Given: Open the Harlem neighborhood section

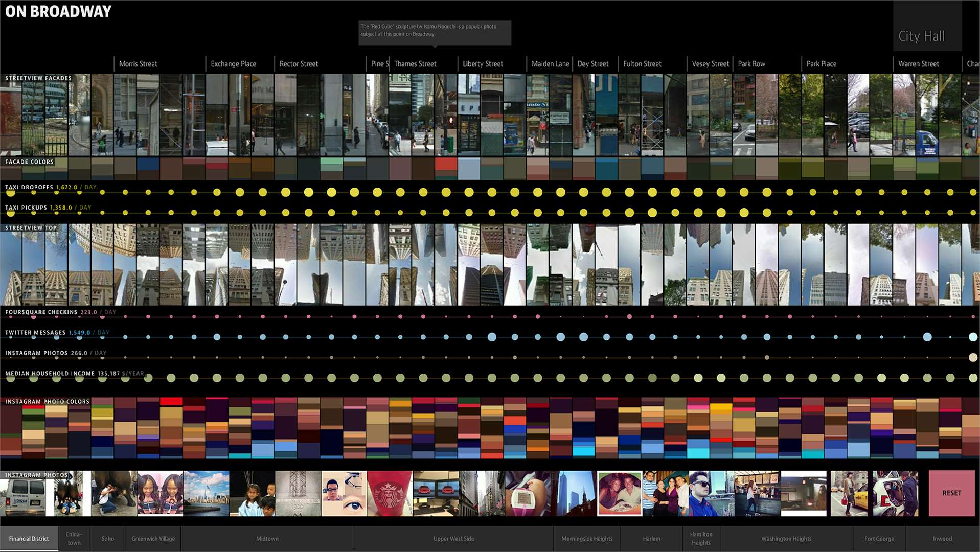Looking at the screenshot, I should [651, 539].
